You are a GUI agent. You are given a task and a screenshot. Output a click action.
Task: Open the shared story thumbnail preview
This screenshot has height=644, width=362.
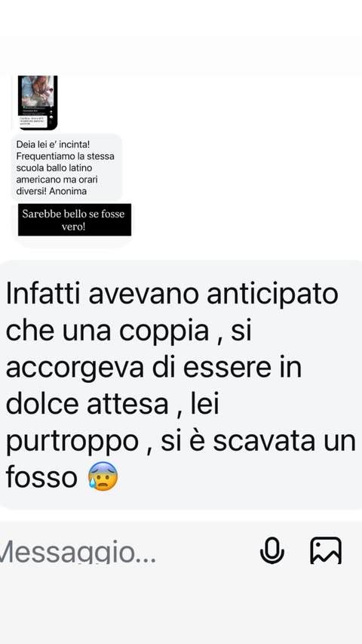tap(38, 103)
